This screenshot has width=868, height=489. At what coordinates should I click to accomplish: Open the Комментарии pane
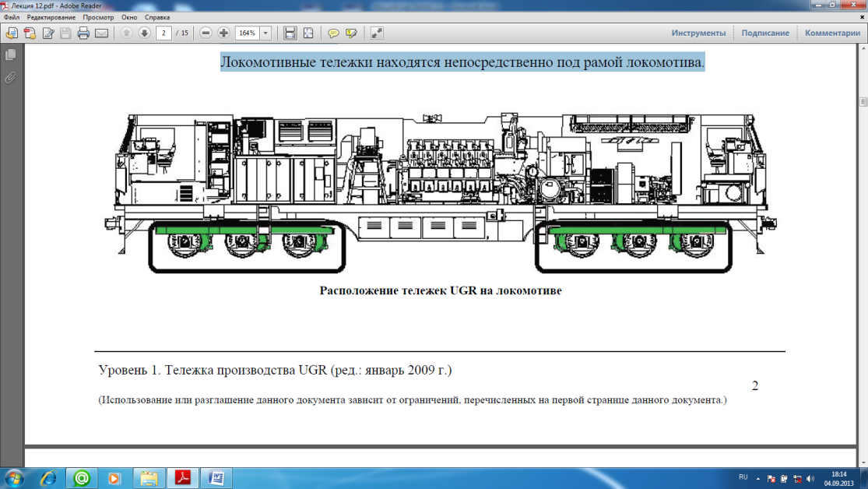tap(832, 33)
